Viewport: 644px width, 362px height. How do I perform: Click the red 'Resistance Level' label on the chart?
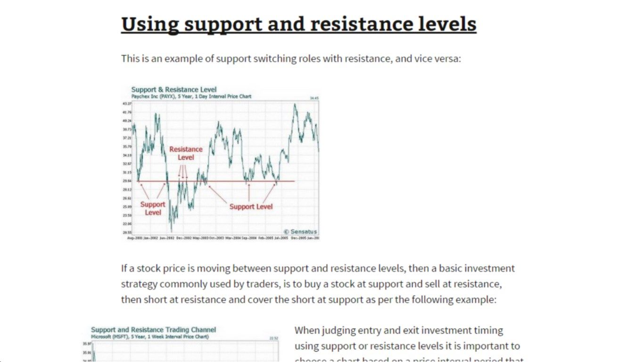[186, 153]
